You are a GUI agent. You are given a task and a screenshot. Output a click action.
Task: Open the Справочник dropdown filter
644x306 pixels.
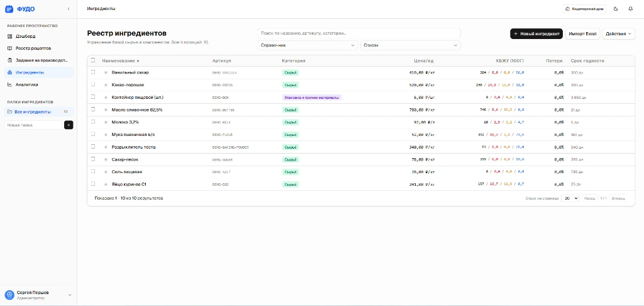click(x=308, y=45)
